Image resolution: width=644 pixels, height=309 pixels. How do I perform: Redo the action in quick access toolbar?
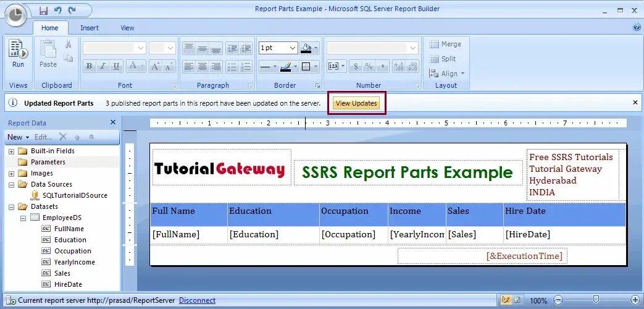click(72, 10)
